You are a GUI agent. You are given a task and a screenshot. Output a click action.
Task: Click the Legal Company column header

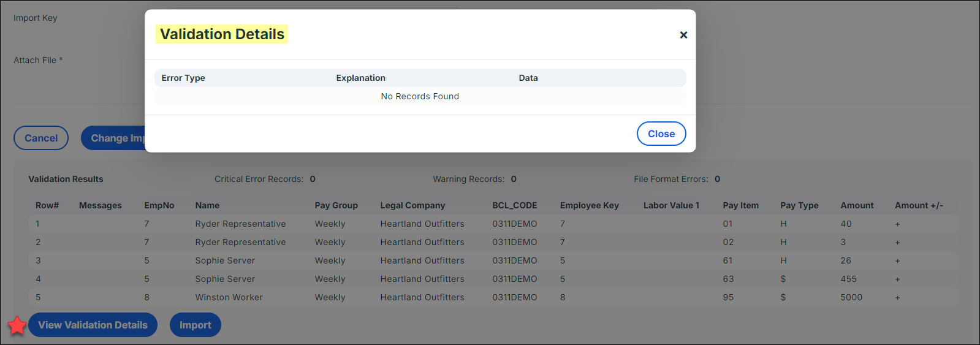coord(412,205)
